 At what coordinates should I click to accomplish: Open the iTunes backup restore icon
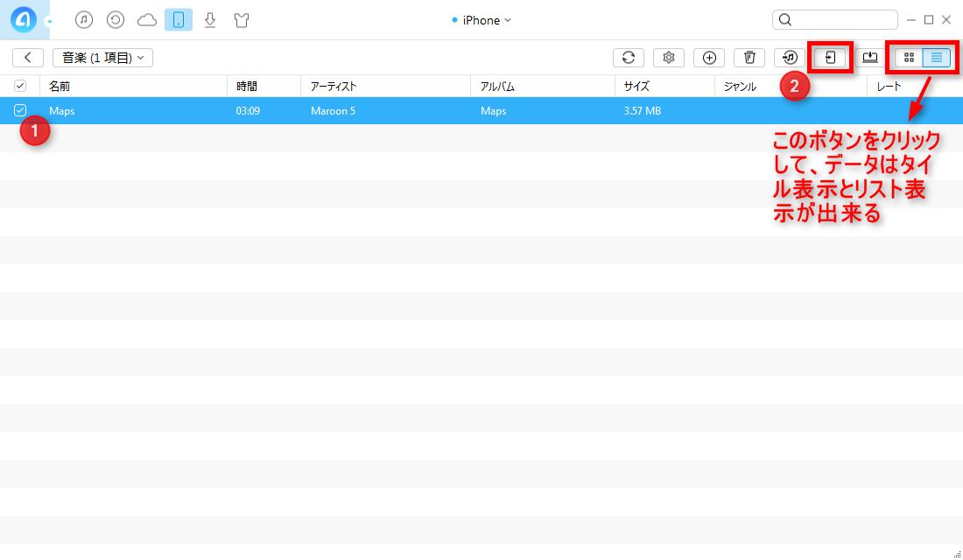[x=116, y=20]
